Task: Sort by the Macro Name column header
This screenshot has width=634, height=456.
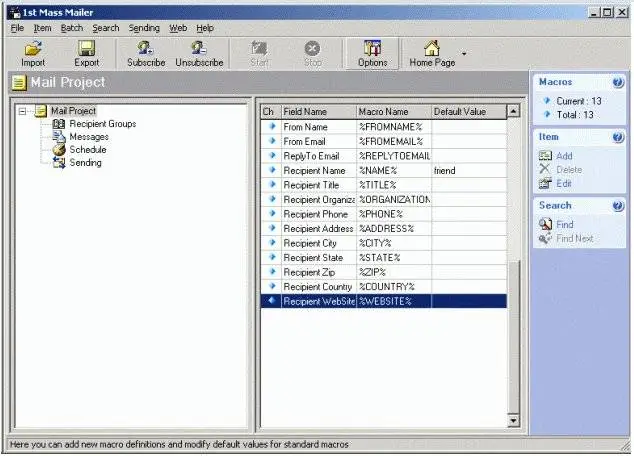Action: 394,112
